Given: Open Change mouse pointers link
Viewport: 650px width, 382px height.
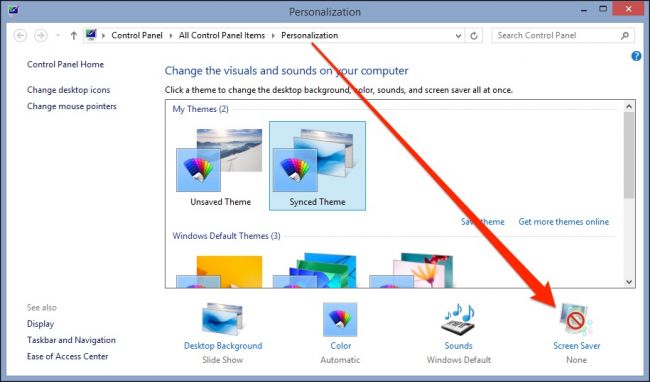Looking at the screenshot, I should [72, 106].
